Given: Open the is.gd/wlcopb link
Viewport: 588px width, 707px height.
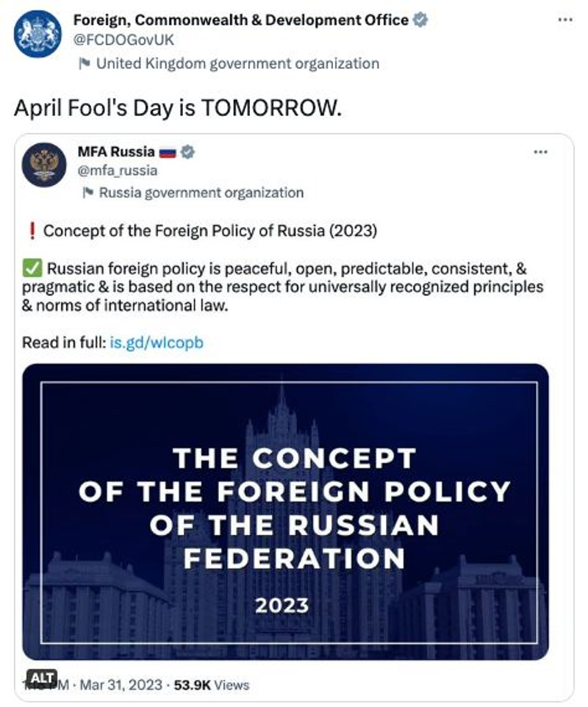Looking at the screenshot, I should pyautogui.click(x=156, y=342).
